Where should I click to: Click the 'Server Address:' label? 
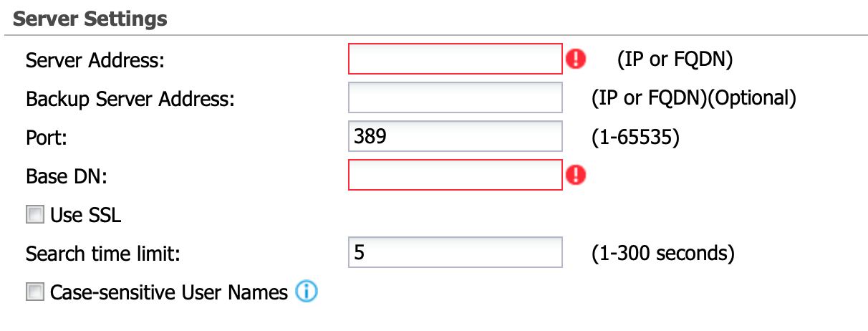tap(95, 60)
